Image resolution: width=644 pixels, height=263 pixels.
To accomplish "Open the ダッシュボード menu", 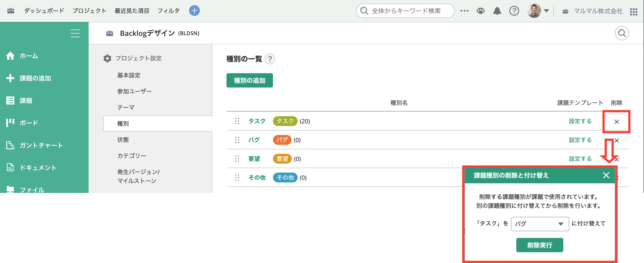I will [x=44, y=11].
